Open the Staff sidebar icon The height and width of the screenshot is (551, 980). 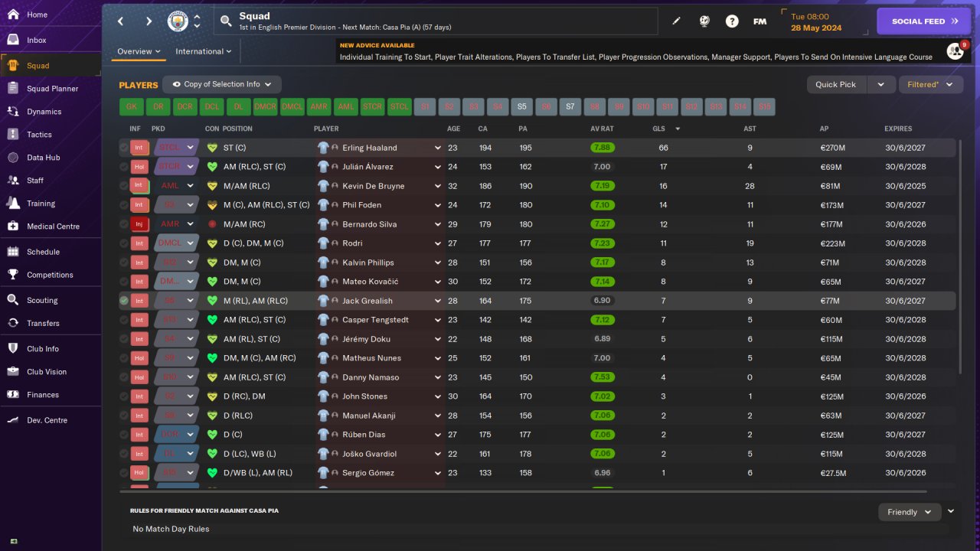click(x=13, y=181)
